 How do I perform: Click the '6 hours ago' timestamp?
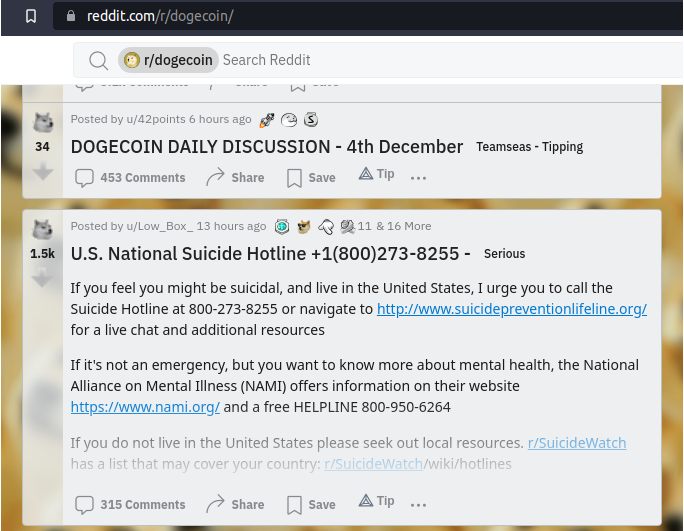click(x=220, y=119)
